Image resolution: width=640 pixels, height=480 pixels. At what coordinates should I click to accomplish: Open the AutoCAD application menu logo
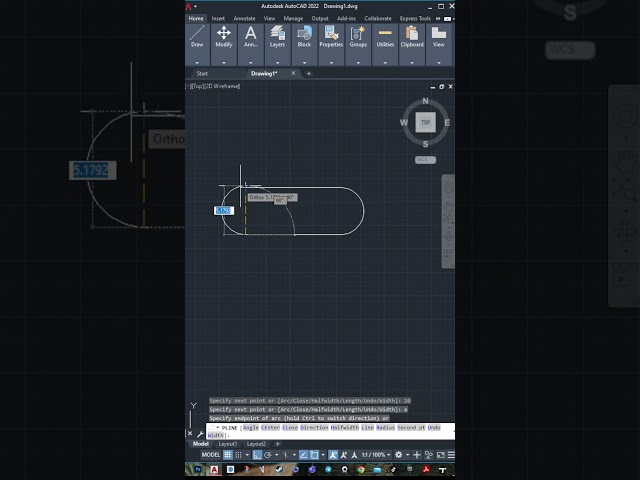pyautogui.click(x=189, y=7)
